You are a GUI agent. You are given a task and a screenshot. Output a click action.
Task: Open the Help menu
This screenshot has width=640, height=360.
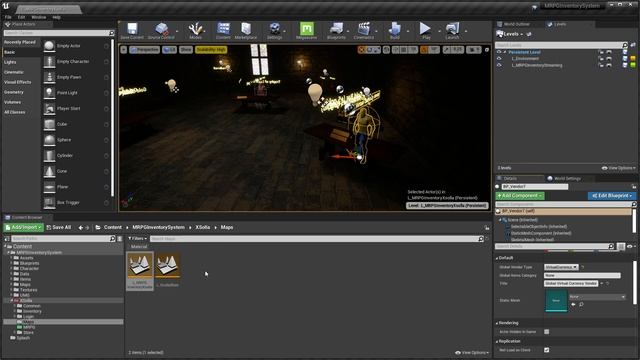(x=56, y=17)
